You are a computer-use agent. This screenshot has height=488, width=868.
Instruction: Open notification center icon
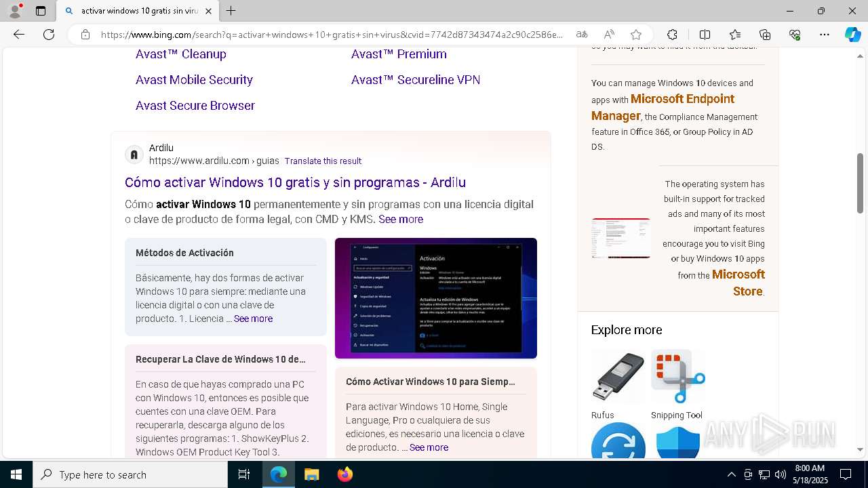coord(846,474)
